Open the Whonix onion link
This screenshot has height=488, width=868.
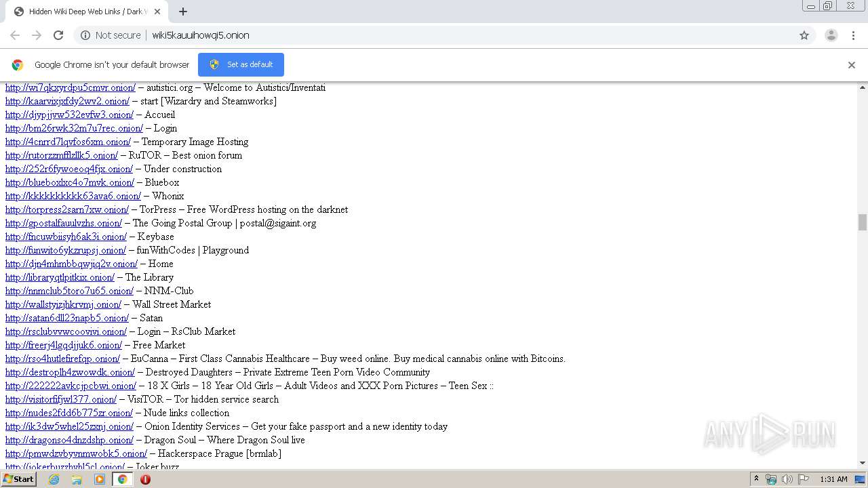[73, 196]
